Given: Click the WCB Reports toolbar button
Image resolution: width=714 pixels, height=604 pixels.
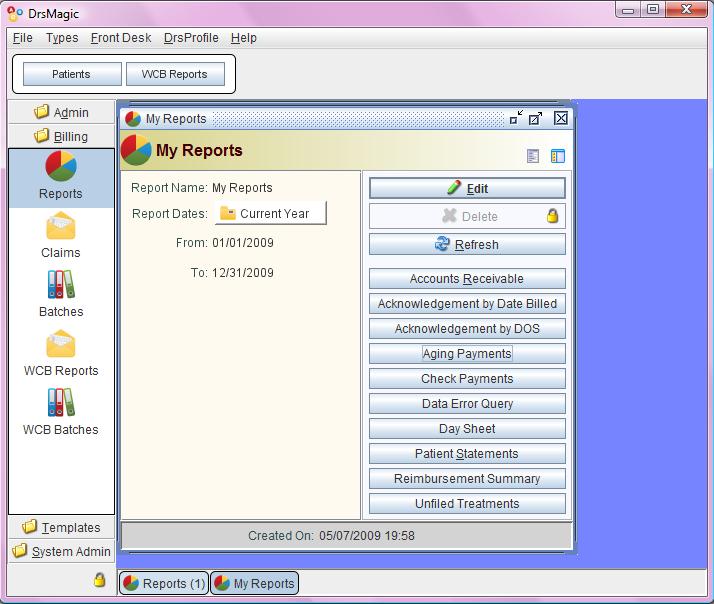Looking at the screenshot, I should pyautogui.click(x=175, y=74).
